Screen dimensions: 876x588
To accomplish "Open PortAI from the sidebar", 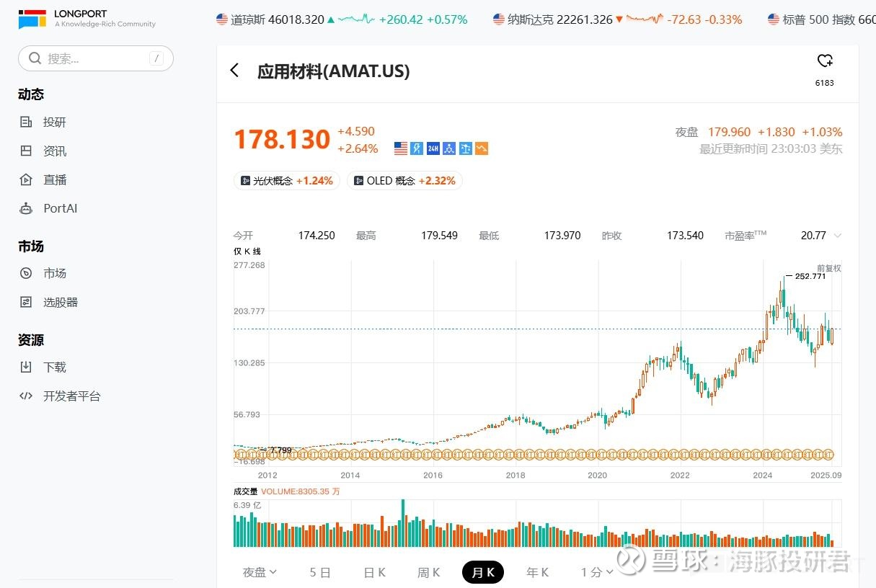I will pyautogui.click(x=60, y=208).
